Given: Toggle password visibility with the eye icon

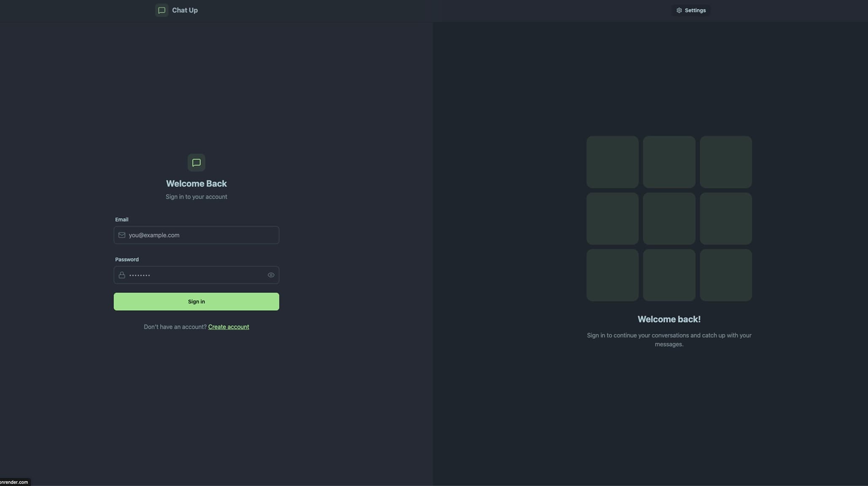Looking at the screenshot, I should click(x=271, y=275).
